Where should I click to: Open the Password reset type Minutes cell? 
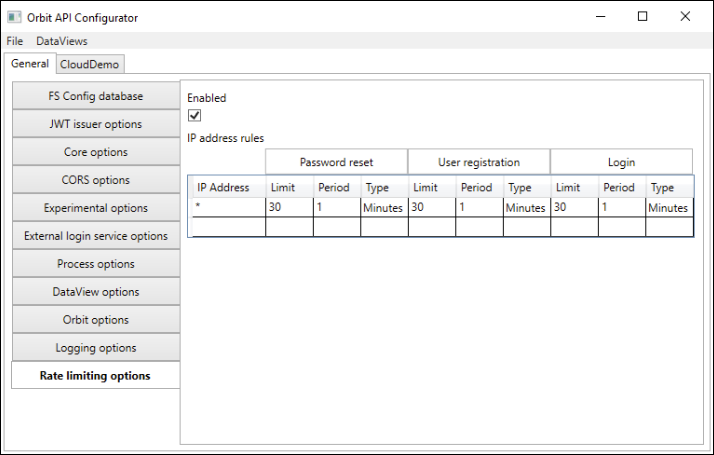[x=384, y=207]
